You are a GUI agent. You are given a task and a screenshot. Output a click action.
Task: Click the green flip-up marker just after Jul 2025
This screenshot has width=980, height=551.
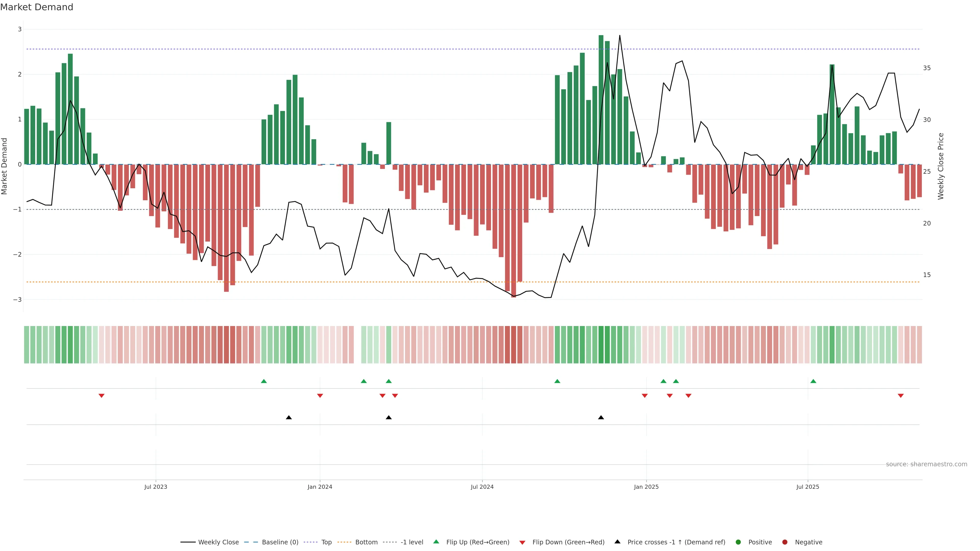[813, 381]
